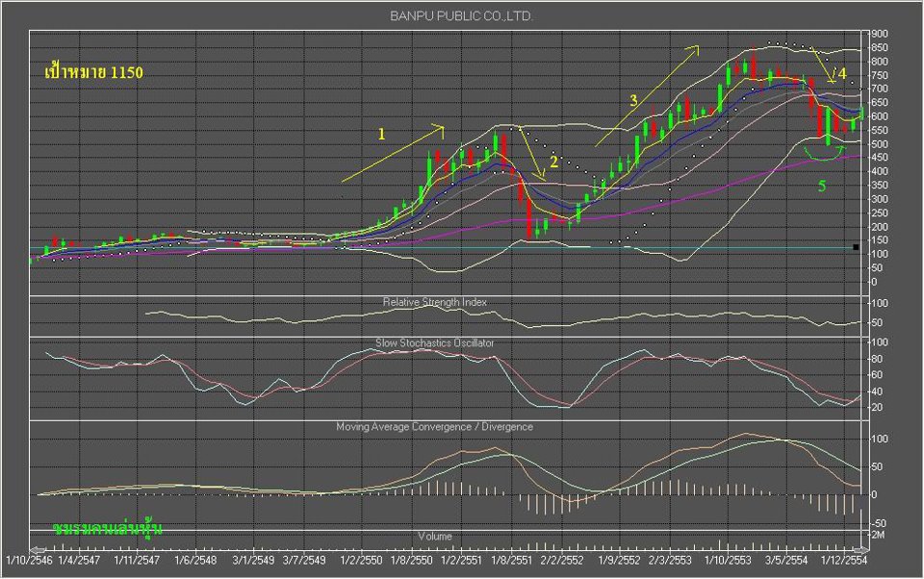Click the 3/7/2549 date label
Image resolution: width=924 pixels, height=579 pixels.
(x=304, y=560)
